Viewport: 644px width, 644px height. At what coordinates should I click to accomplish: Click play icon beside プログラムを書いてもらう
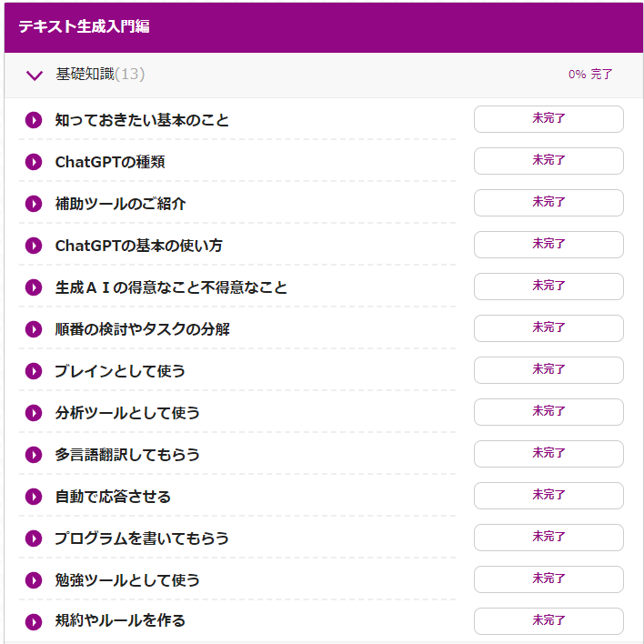coord(34,538)
